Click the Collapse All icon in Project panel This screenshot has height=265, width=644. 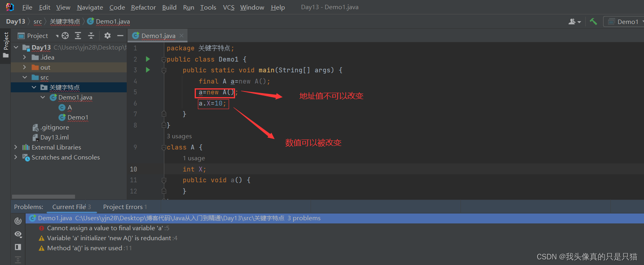pos(91,36)
